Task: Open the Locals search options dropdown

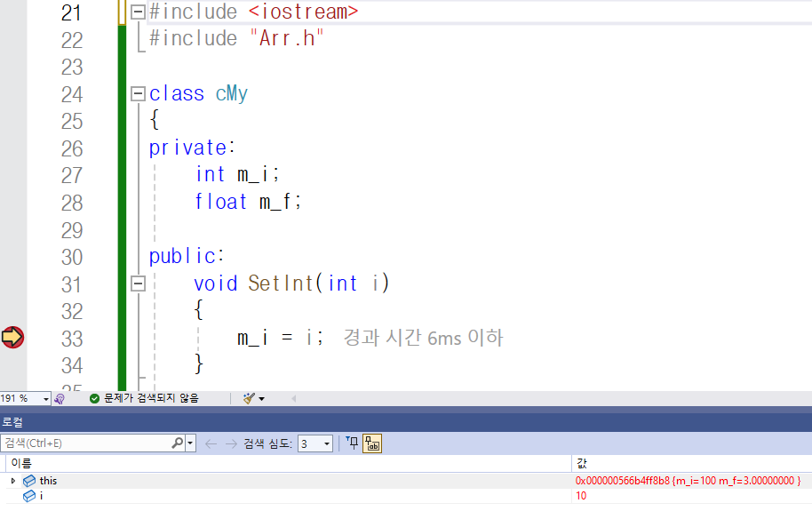Action: [x=191, y=443]
